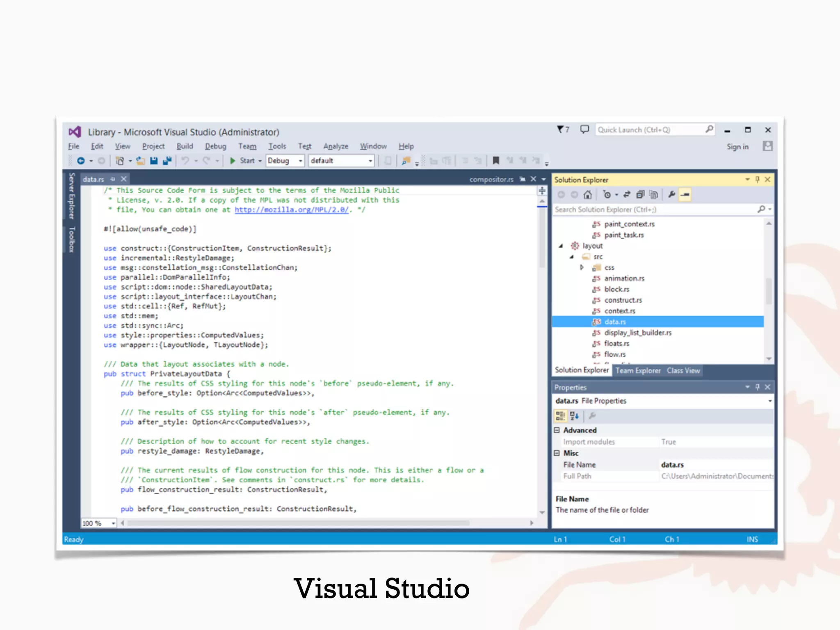Screen dimensions: 840x630
Task: Toggle the pin on the data.rs tab
Action: 113,179
